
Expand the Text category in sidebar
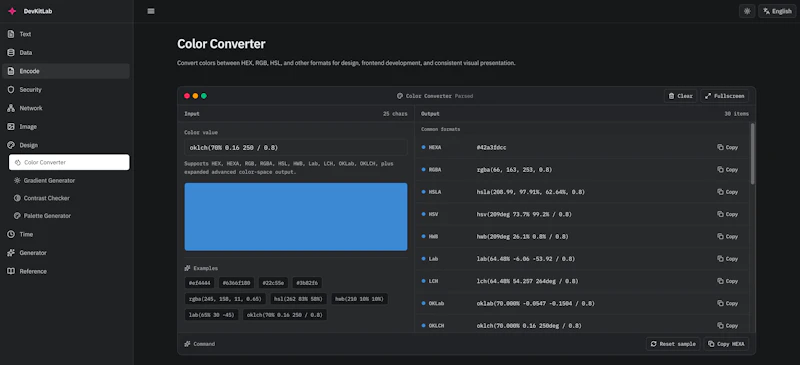coord(66,34)
